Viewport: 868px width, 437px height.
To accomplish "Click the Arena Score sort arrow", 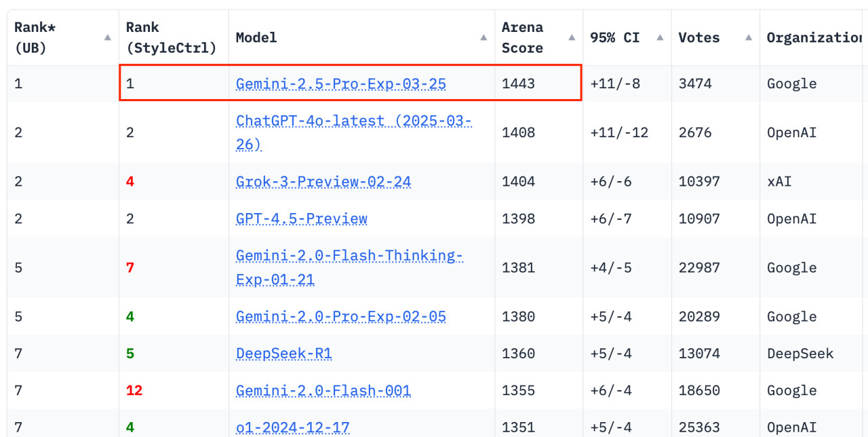I will 572,38.
